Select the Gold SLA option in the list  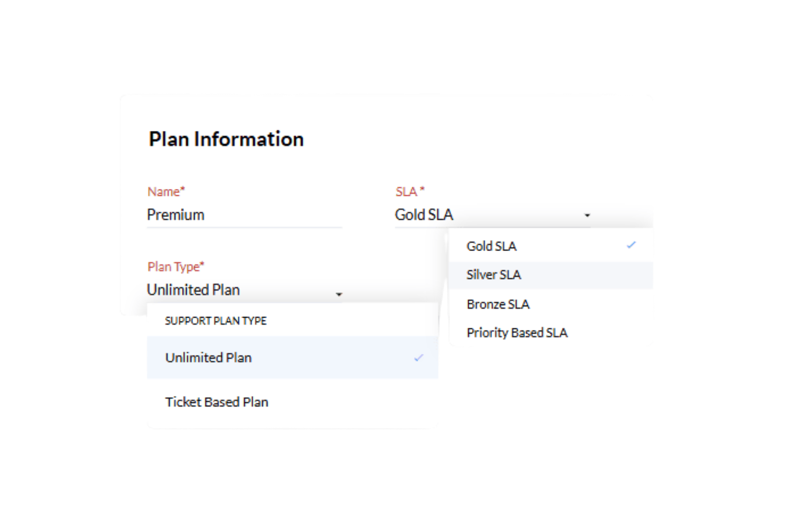[491, 246]
